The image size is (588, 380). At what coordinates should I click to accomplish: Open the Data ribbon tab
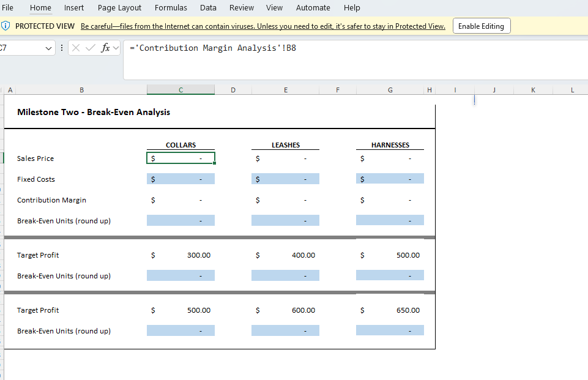[208, 7]
